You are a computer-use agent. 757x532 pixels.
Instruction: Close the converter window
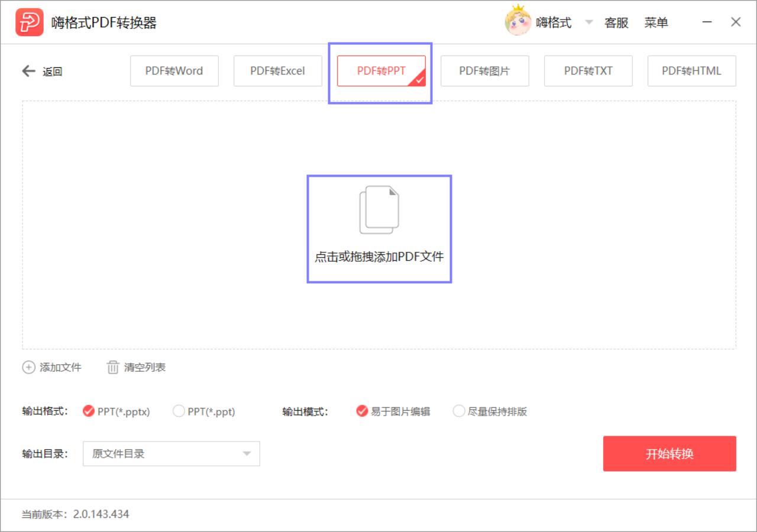[x=736, y=22]
